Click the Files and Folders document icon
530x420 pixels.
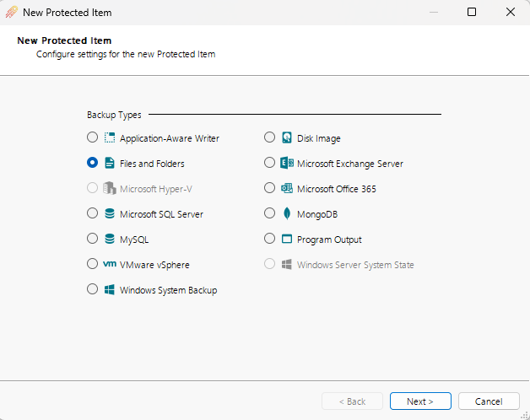coord(109,164)
